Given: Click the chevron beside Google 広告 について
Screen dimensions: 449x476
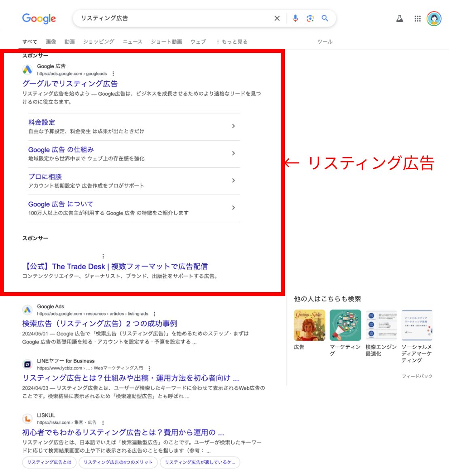Looking at the screenshot, I should [x=233, y=208].
